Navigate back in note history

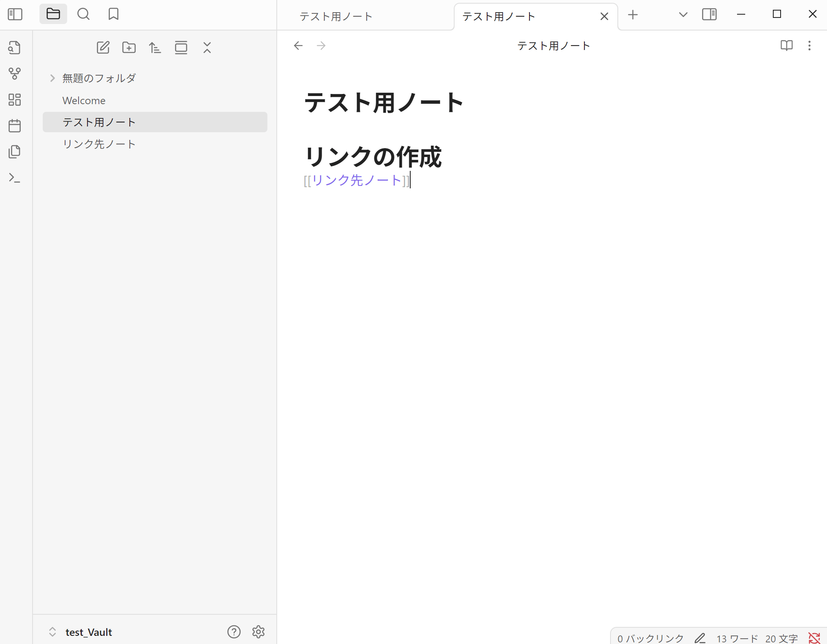coord(298,46)
